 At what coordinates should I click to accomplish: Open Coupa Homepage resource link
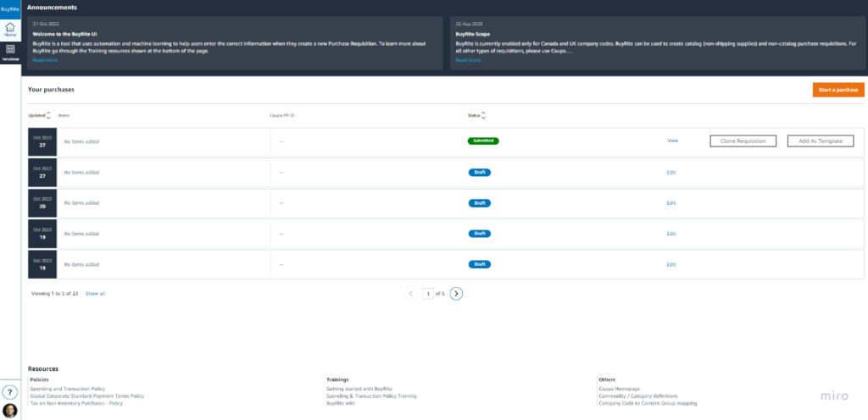tap(620, 388)
